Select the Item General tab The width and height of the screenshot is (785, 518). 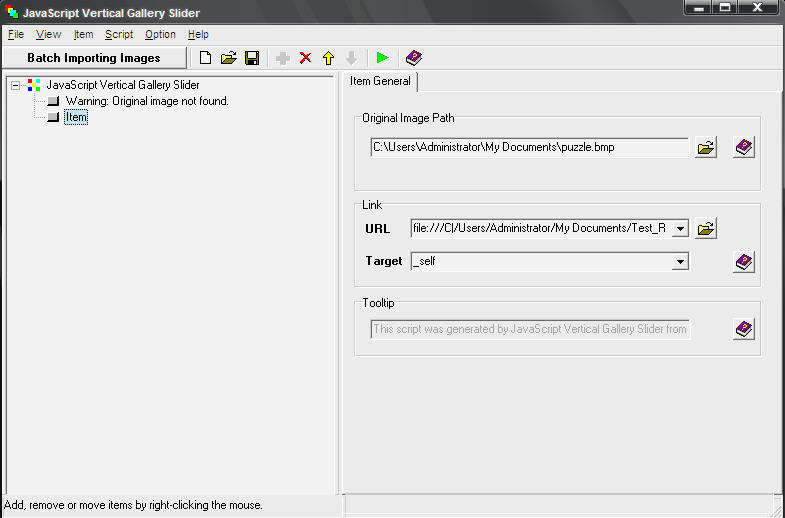(x=380, y=81)
